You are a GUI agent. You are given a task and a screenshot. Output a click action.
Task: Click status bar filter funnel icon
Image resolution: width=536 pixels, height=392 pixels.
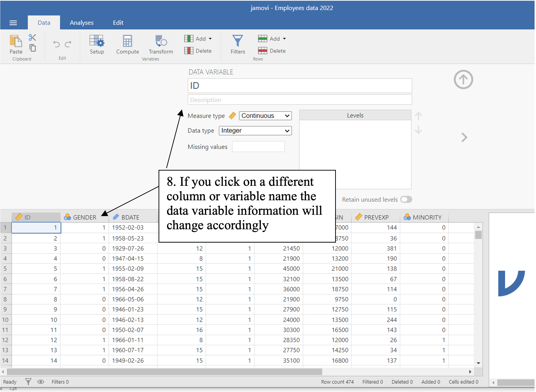click(x=28, y=382)
